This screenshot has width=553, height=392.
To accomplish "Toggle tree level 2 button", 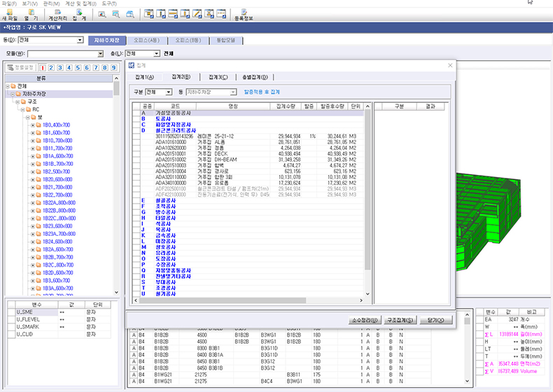I will click(x=52, y=68).
